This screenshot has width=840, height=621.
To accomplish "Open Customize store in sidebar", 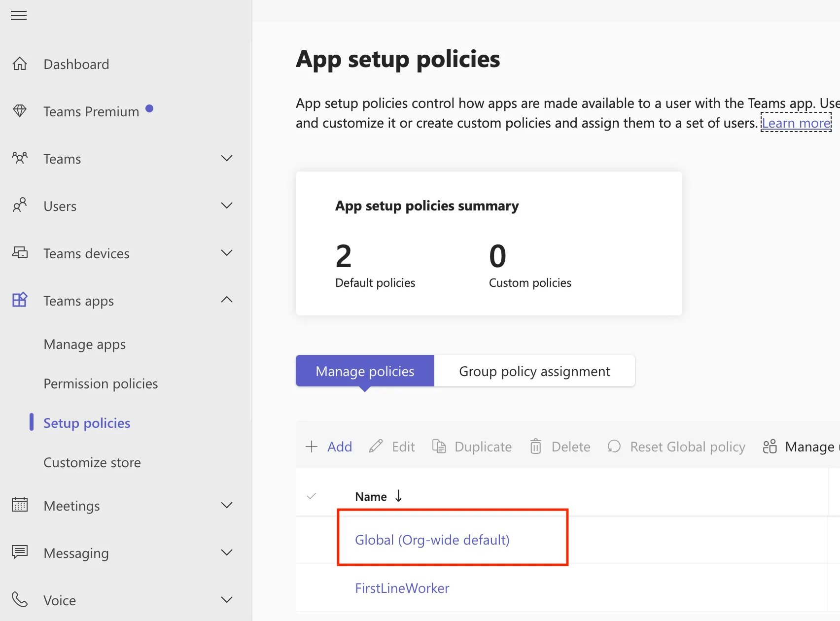I will tap(92, 462).
